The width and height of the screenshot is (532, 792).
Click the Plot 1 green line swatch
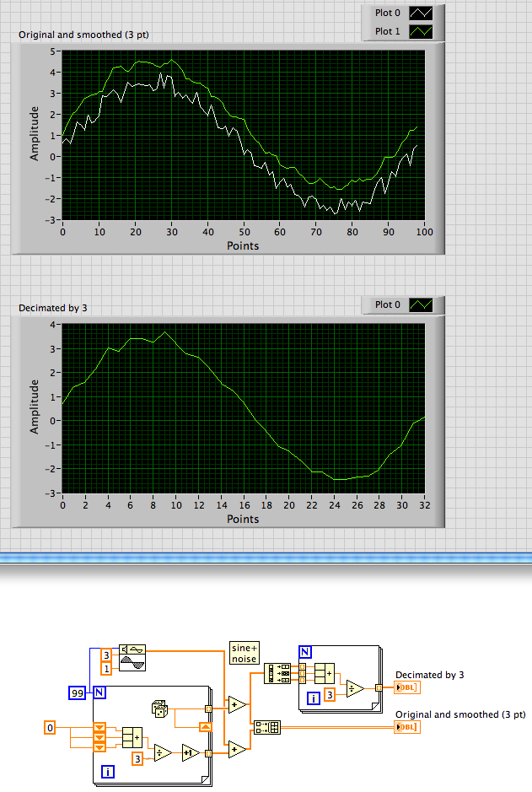click(421, 32)
